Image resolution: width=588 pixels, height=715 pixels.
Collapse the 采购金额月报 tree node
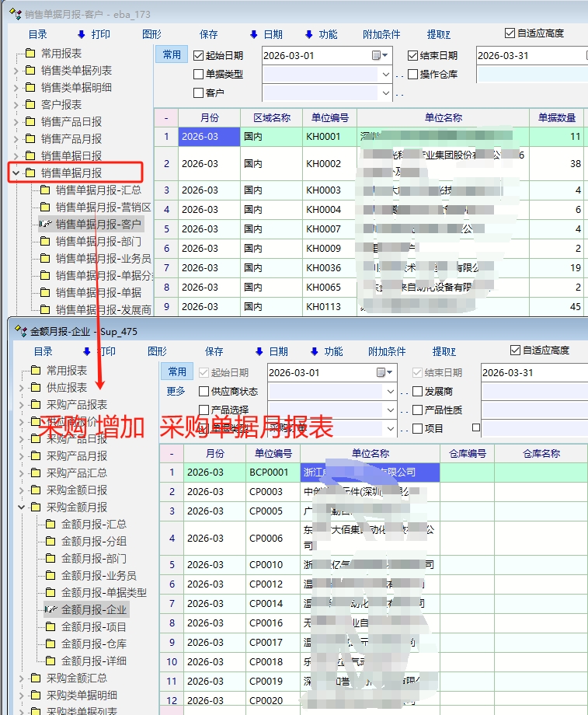point(21,507)
